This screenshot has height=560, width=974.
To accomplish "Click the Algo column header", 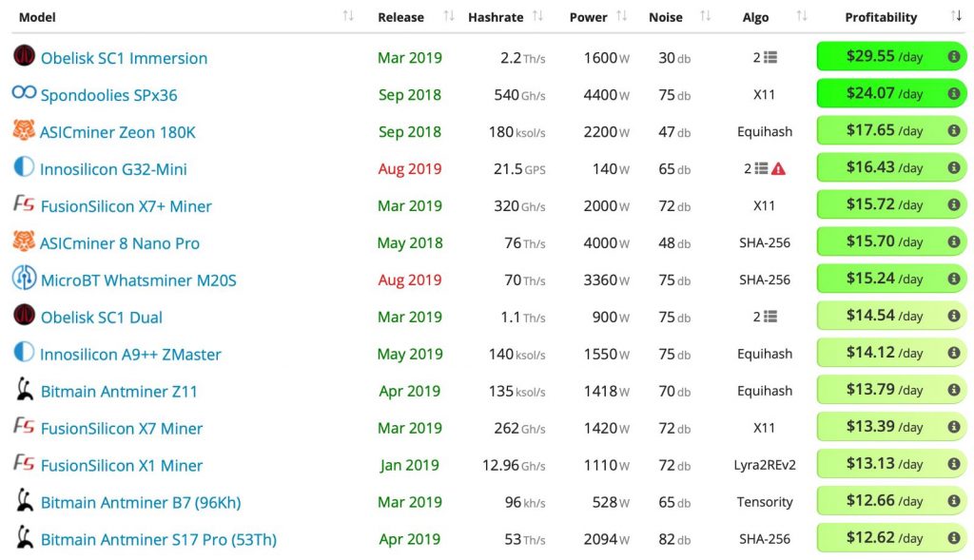I will (755, 17).
